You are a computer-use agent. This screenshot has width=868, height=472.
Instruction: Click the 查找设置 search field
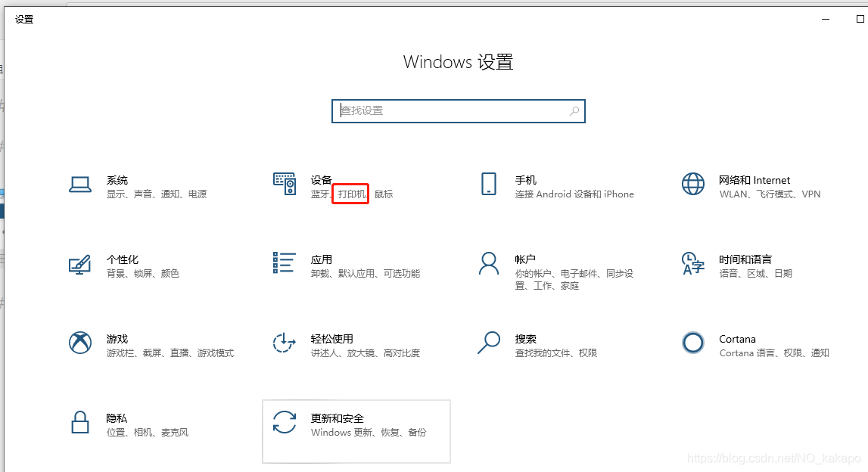click(x=459, y=110)
